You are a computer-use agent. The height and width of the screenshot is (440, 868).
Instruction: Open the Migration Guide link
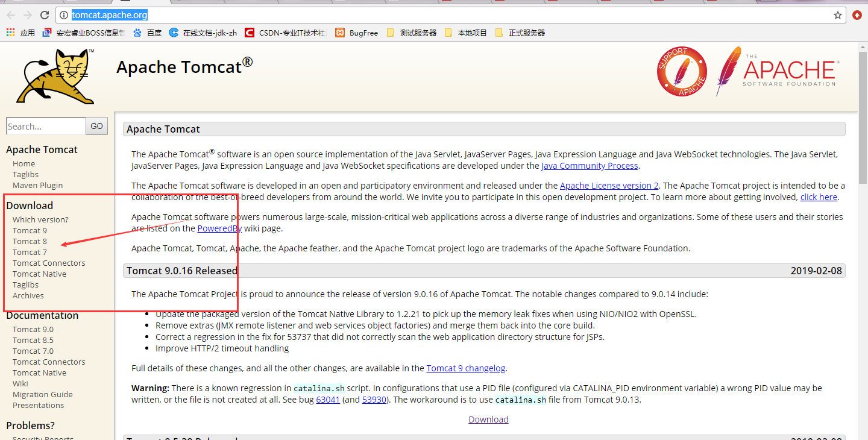[42, 394]
